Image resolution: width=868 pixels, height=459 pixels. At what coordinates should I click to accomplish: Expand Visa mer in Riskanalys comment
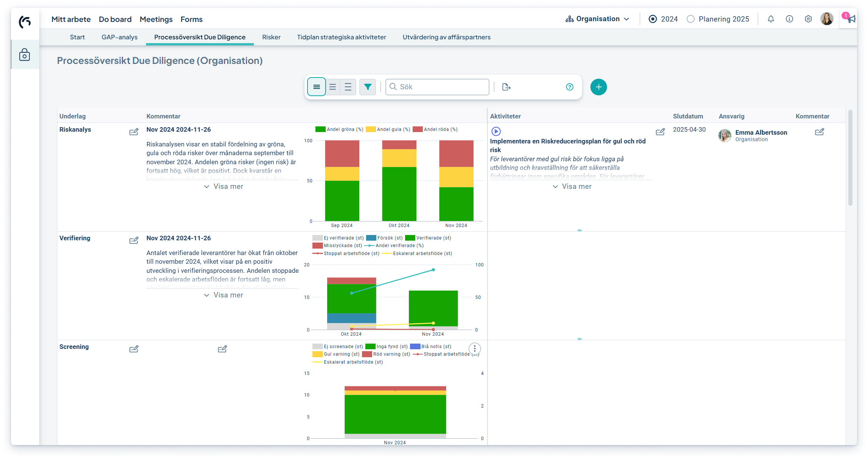pyautogui.click(x=224, y=187)
